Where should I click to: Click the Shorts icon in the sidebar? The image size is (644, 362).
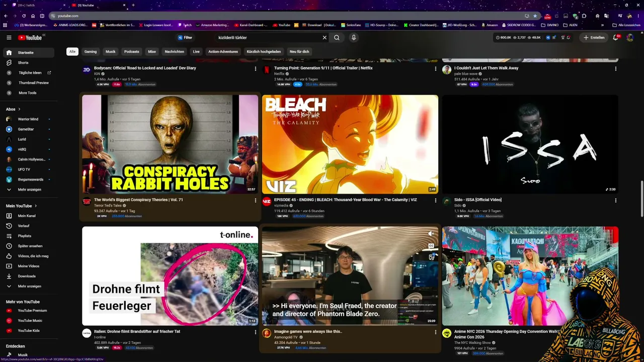[9, 63]
